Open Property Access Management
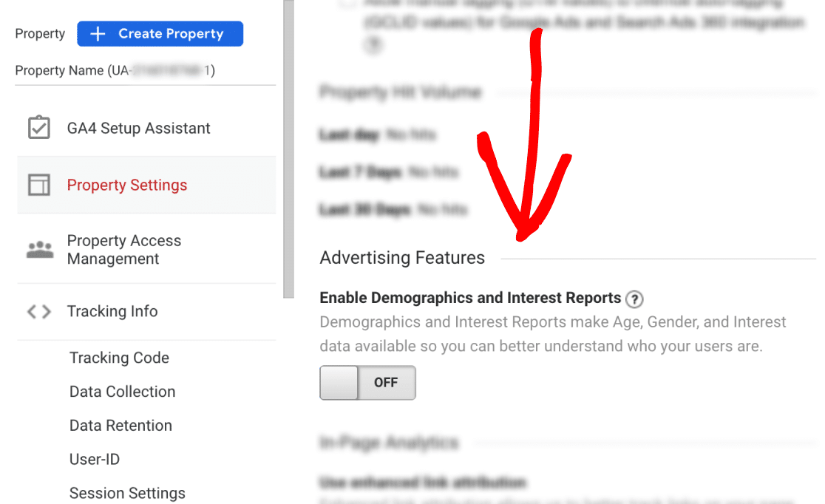The image size is (825, 504). tap(147, 249)
